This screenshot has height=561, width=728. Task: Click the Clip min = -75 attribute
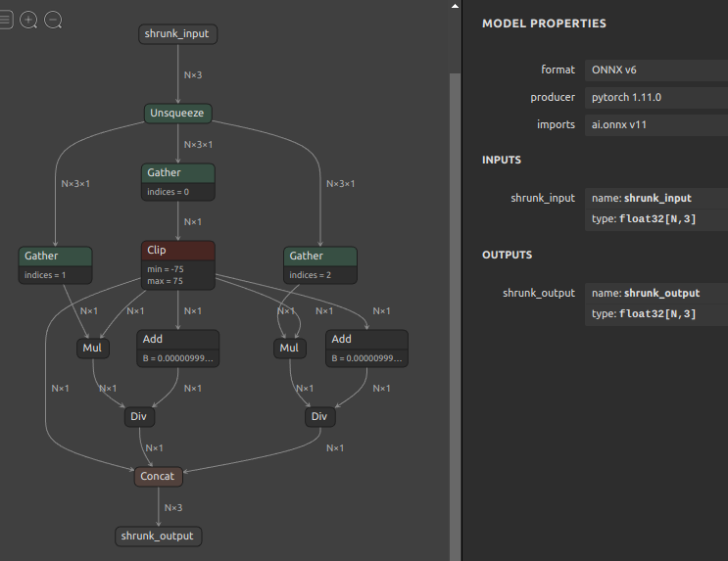point(166,269)
